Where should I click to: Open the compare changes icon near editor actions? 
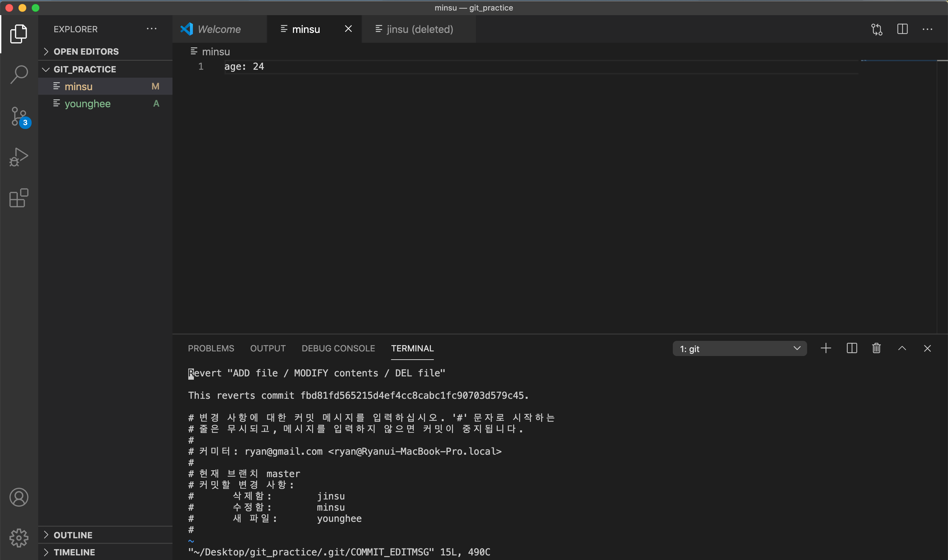tap(877, 29)
